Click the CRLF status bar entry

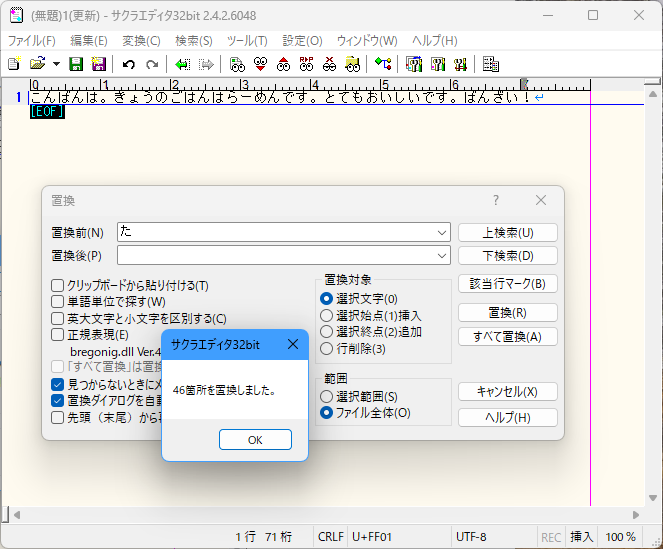(x=331, y=537)
